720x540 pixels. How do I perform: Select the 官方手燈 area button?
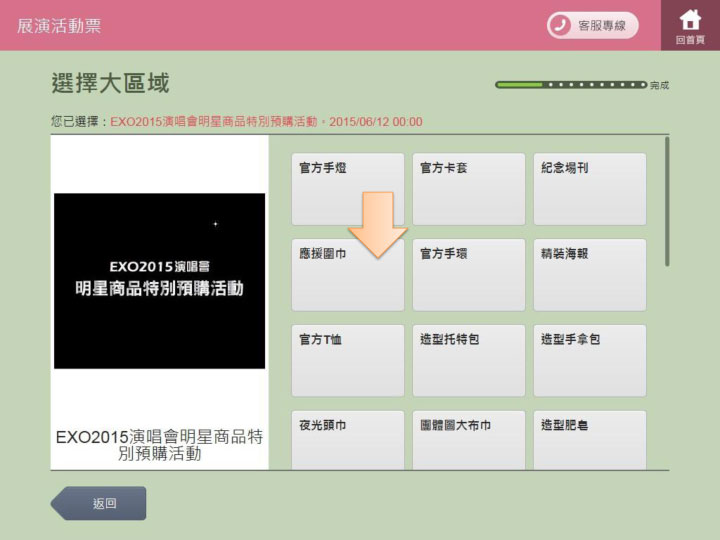348,189
